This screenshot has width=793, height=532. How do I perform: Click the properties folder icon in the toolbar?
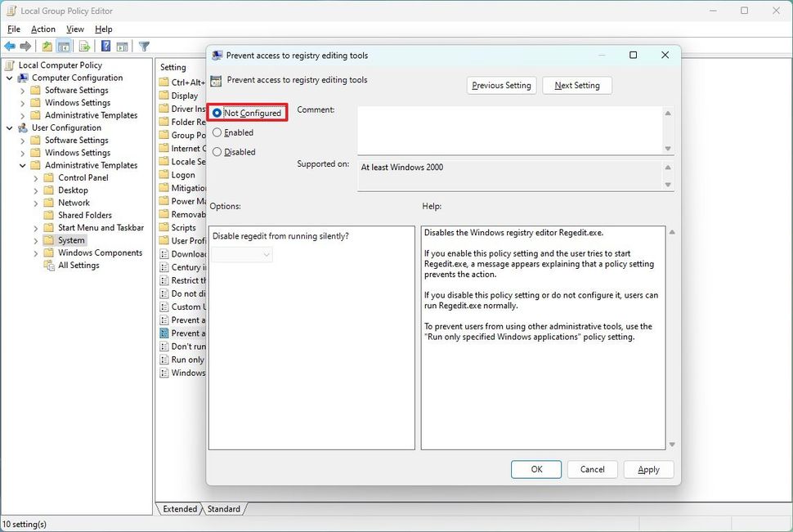47,47
